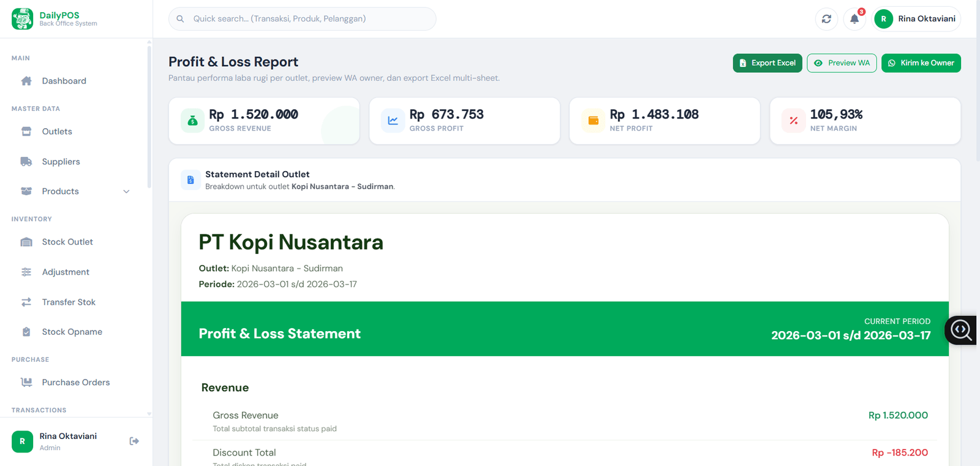Click the Products box icon

click(26, 191)
